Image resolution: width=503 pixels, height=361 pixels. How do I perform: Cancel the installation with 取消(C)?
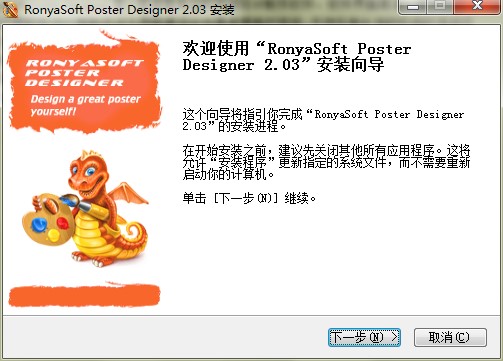click(450, 337)
